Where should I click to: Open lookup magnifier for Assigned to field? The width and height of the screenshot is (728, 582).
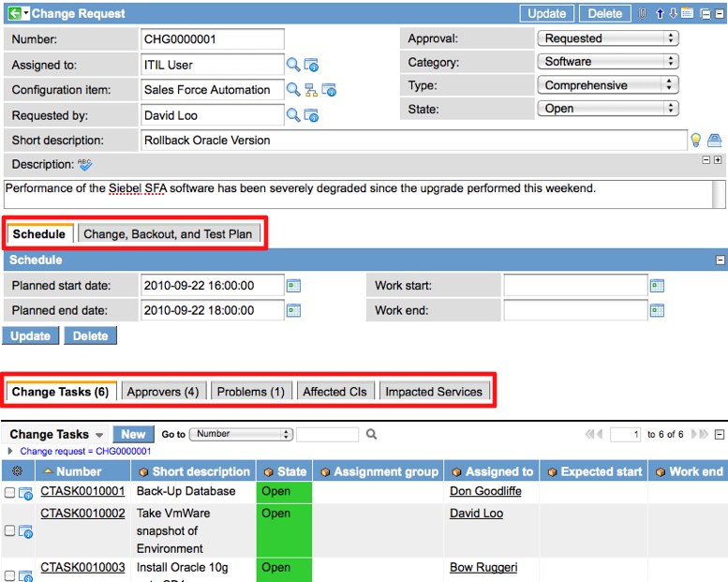[x=293, y=65]
